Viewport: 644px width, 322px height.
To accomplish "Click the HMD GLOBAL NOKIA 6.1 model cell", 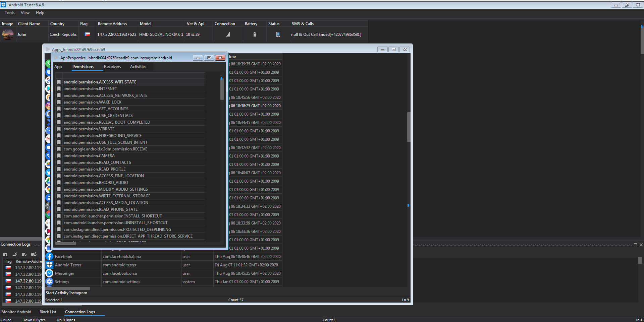I will coord(161,35).
